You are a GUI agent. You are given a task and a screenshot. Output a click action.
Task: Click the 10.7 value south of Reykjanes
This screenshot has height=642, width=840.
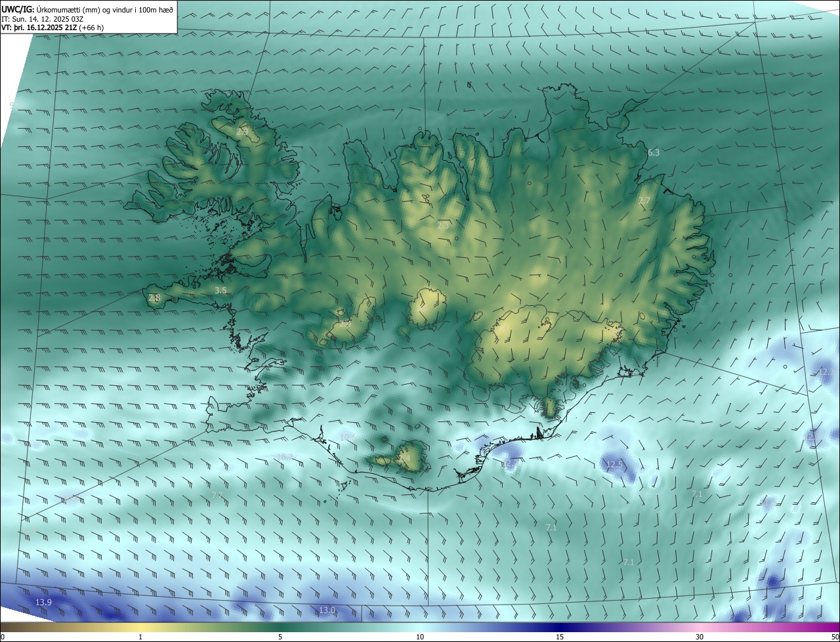285,457
